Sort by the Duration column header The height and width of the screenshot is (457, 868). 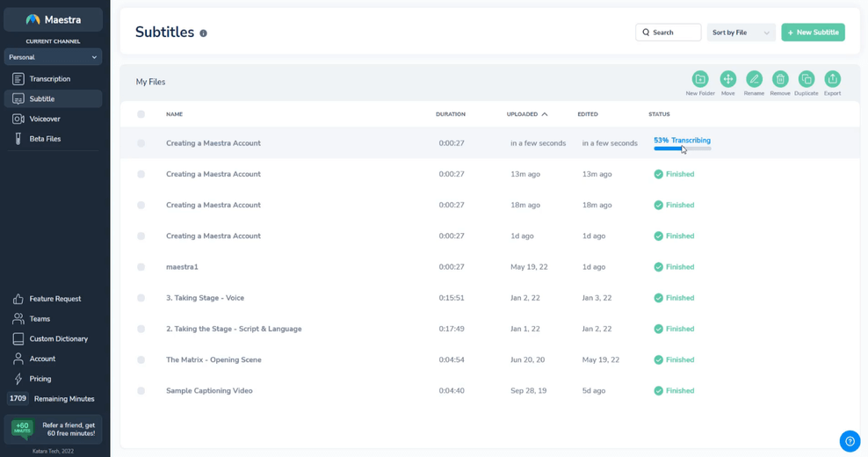450,114
